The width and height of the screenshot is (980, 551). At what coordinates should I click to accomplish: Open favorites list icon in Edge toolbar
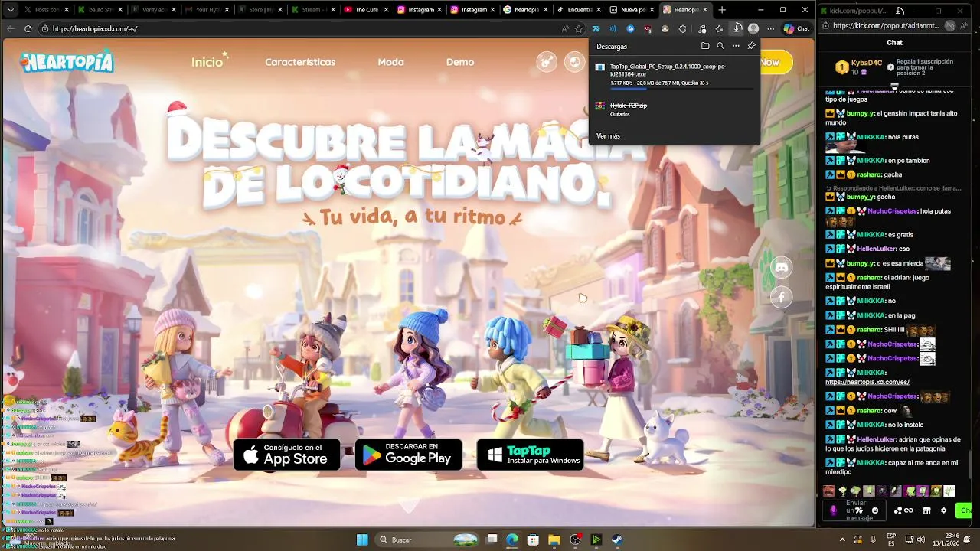[719, 28]
